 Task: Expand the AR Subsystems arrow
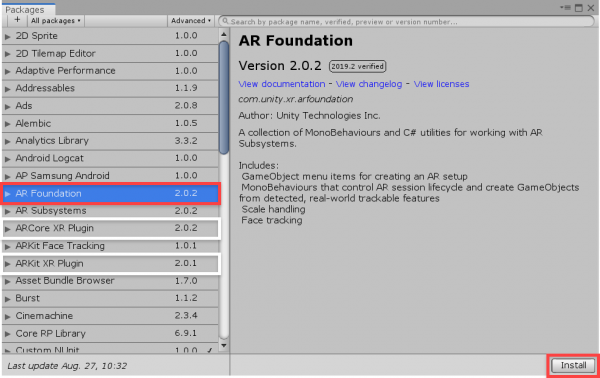(7, 211)
